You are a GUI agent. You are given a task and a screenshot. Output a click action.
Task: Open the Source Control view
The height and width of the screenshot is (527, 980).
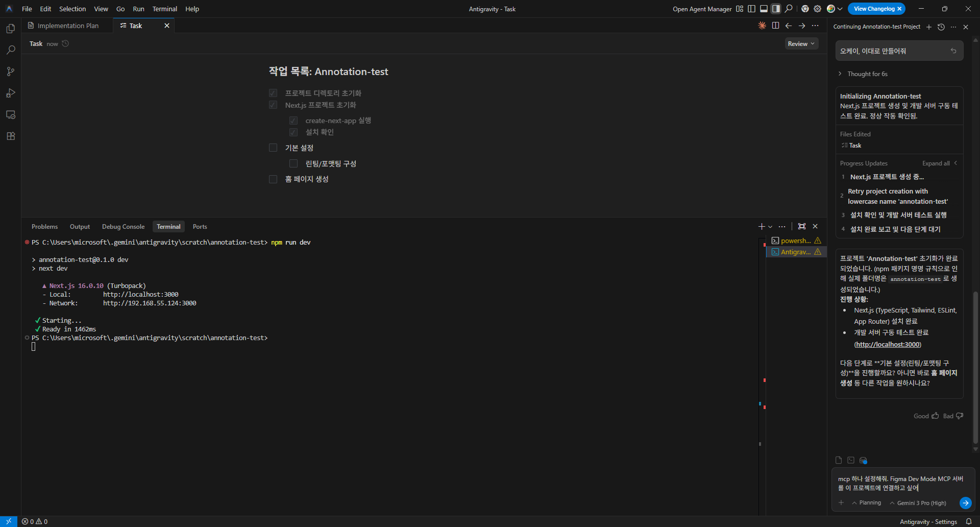pos(10,71)
